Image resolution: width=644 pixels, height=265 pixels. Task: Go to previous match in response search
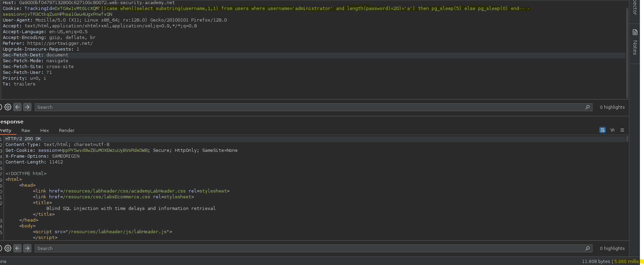(17, 248)
